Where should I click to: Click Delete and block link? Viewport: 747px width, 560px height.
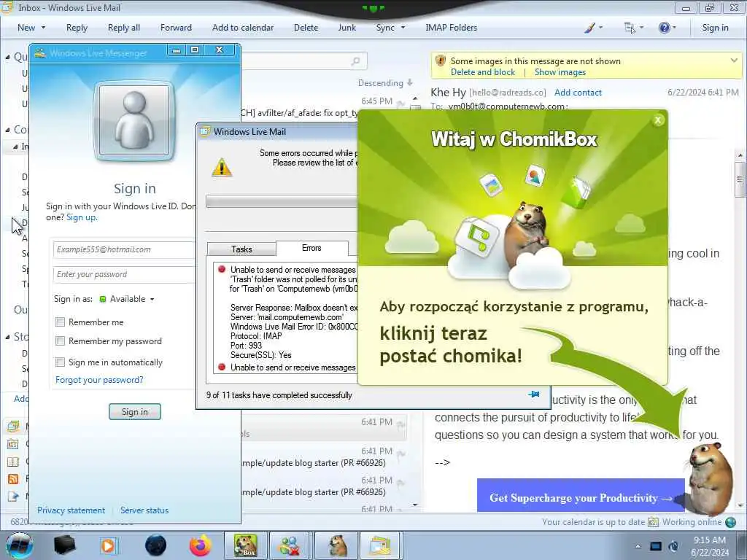[483, 72]
